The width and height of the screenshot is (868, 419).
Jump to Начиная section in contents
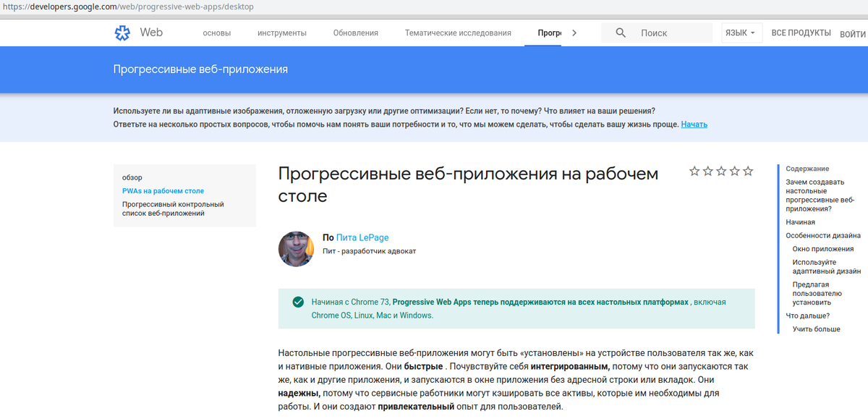coord(801,222)
